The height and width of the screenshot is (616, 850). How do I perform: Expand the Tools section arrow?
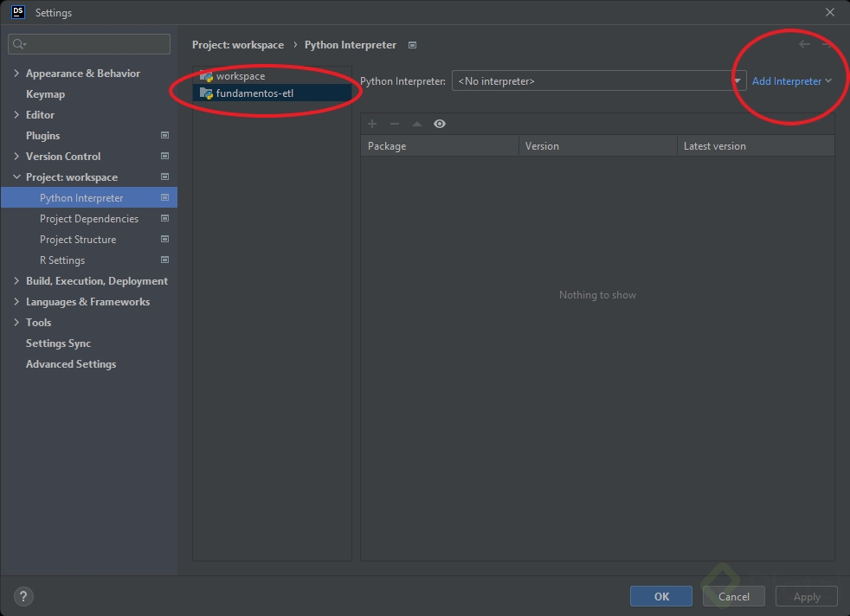(x=16, y=323)
